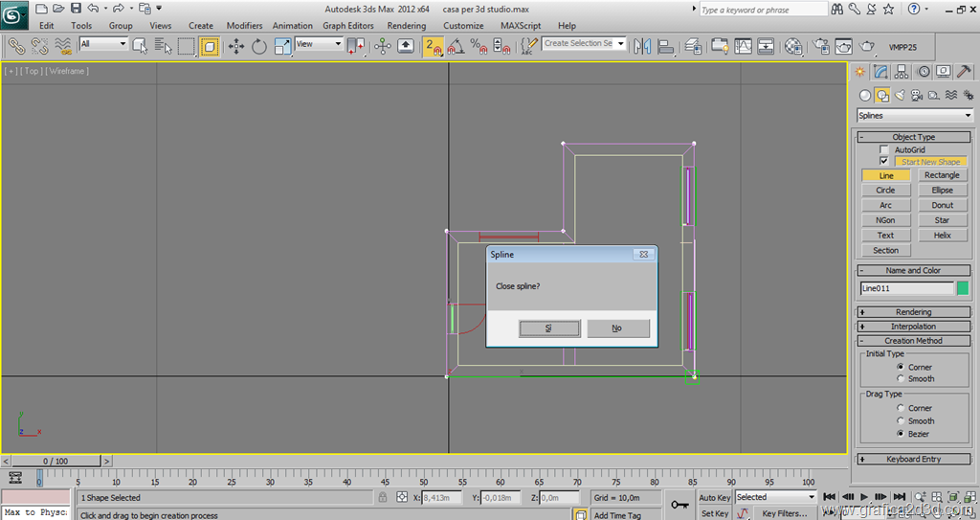Open the Modify panel tab
Screen dimensions: 980x520
tap(880, 71)
